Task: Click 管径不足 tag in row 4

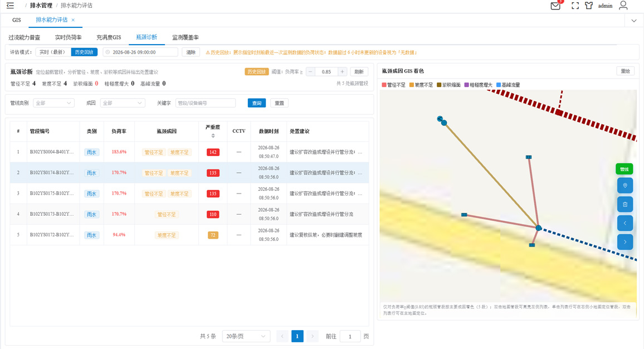Action: pyautogui.click(x=167, y=214)
